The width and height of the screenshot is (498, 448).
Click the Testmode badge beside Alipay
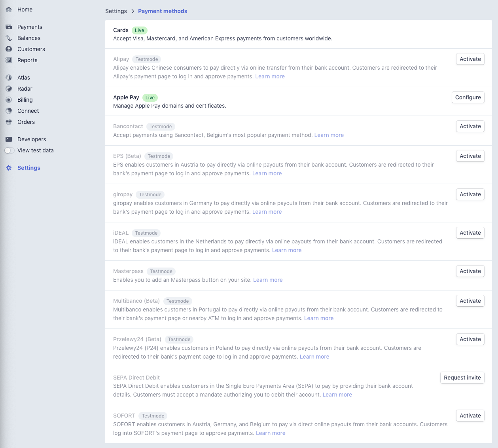coord(147,59)
